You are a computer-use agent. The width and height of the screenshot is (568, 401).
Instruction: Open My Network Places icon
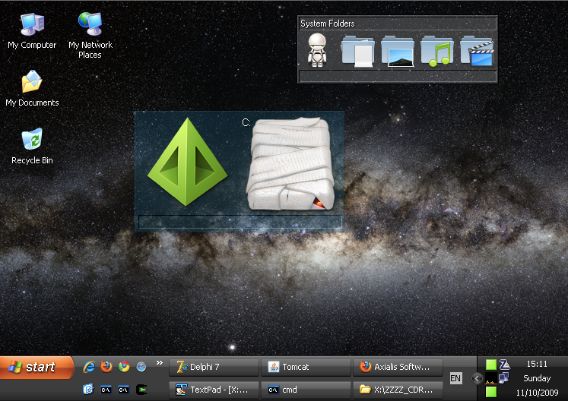[x=90, y=34]
